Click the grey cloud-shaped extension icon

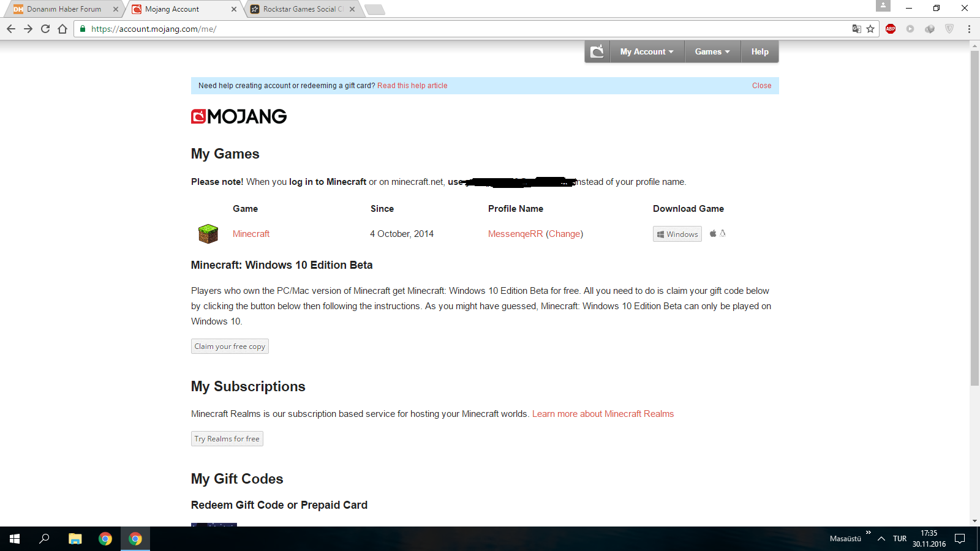(x=930, y=29)
